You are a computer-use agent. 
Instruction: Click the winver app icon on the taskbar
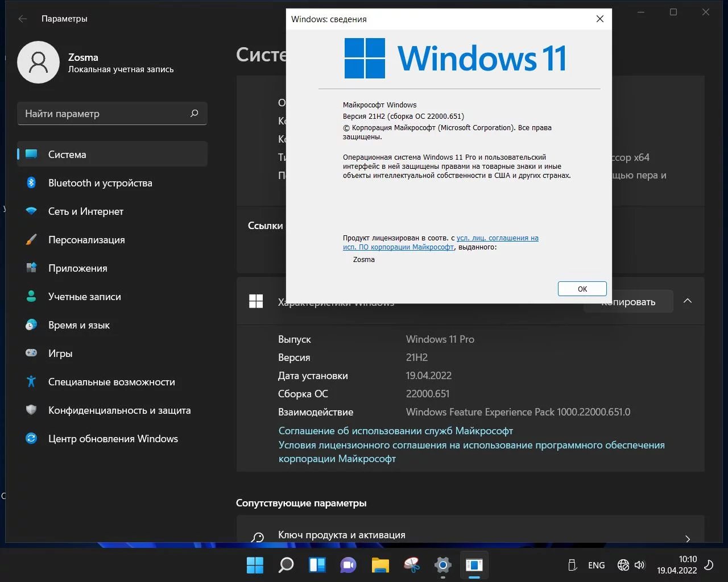pos(474,565)
